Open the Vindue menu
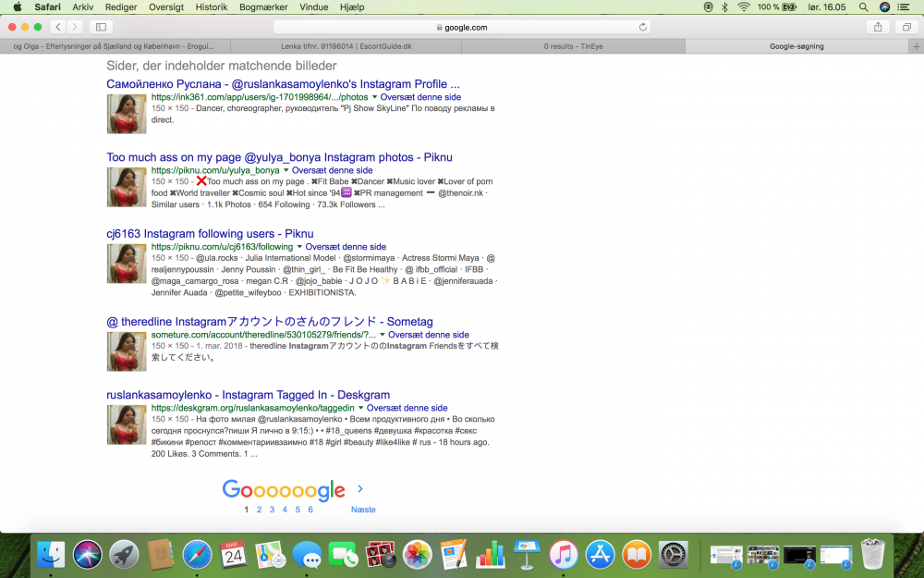 (x=313, y=7)
